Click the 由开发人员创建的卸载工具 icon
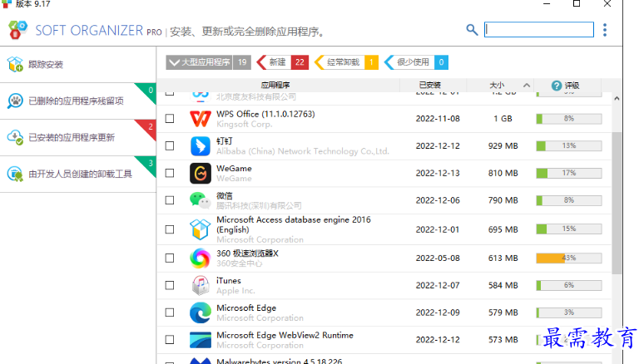The image size is (644, 364). tap(15, 174)
